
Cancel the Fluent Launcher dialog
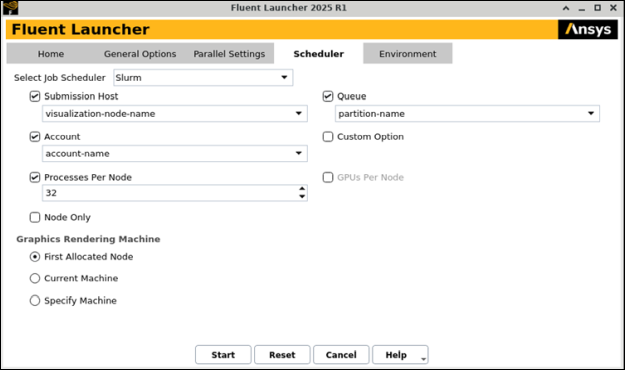click(341, 354)
